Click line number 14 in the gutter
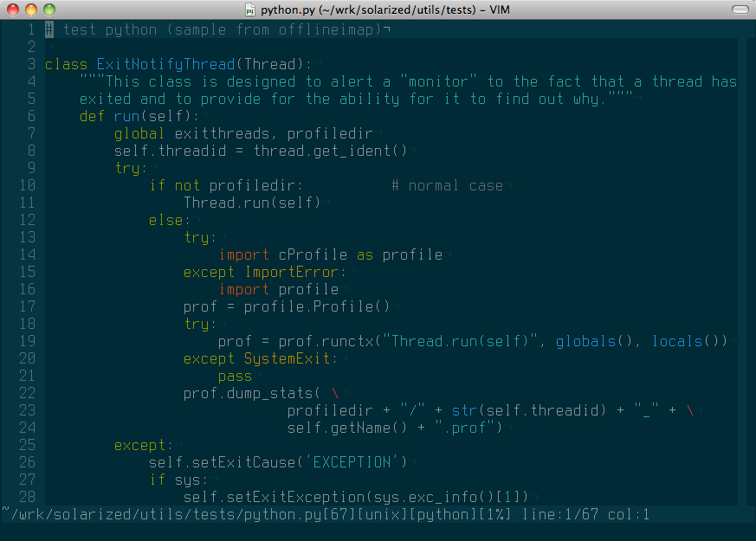 26,254
